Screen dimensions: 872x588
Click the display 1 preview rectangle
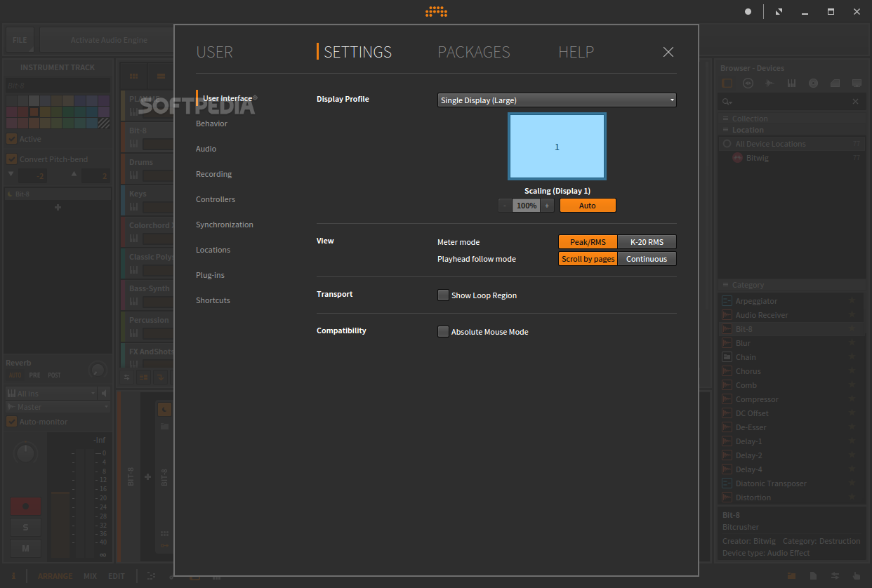tap(557, 146)
